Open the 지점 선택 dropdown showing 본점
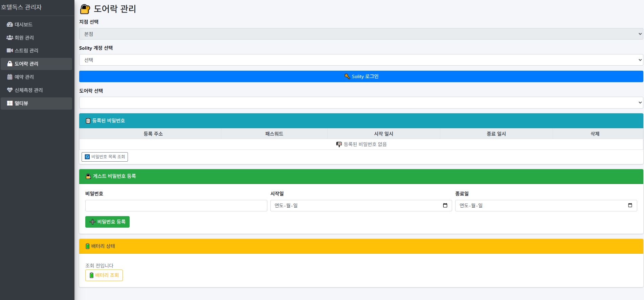 [361, 34]
